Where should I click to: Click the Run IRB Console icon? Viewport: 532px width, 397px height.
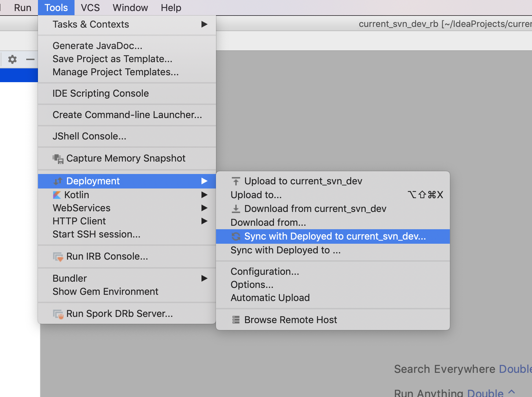tap(58, 257)
